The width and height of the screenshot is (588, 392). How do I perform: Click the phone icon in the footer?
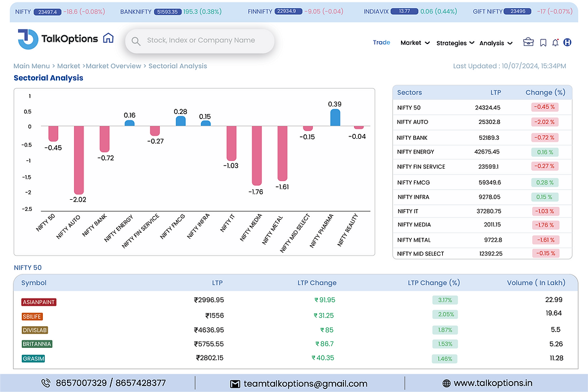(x=46, y=383)
